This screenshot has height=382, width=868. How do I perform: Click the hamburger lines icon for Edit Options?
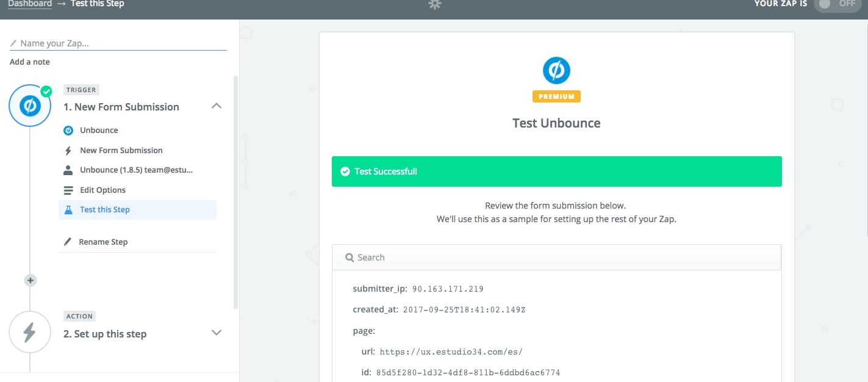click(68, 190)
